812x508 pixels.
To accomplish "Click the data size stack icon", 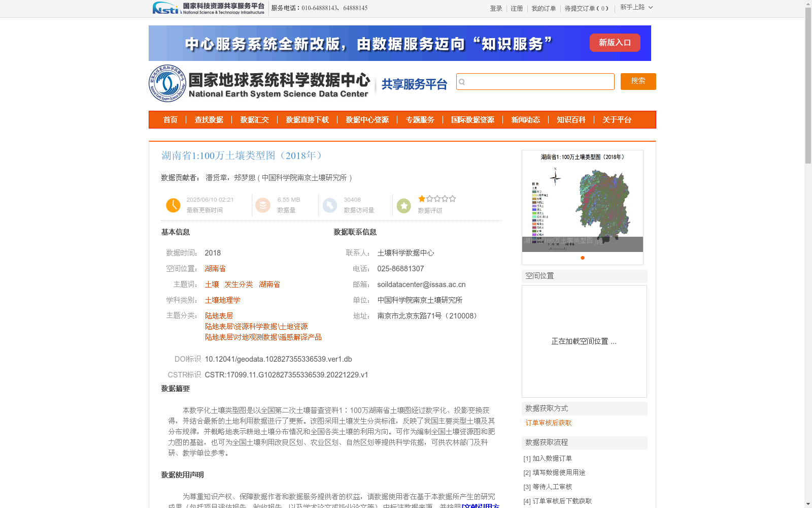I will (x=263, y=205).
